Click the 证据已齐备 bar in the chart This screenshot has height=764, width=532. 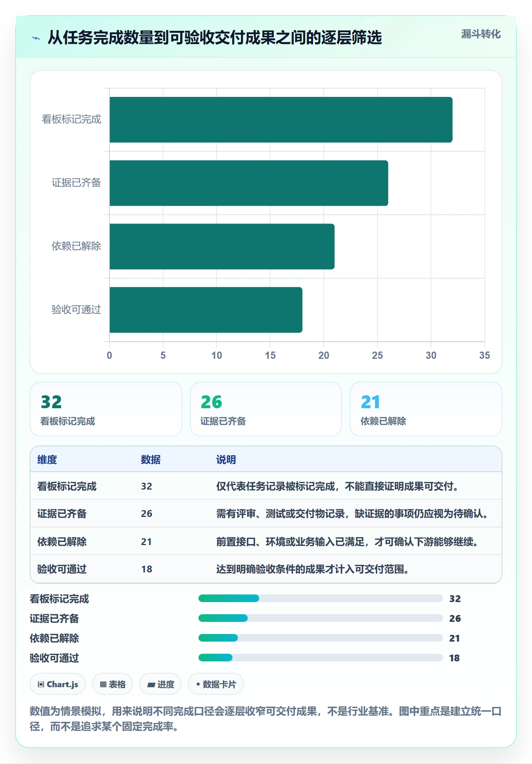pos(249,183)
